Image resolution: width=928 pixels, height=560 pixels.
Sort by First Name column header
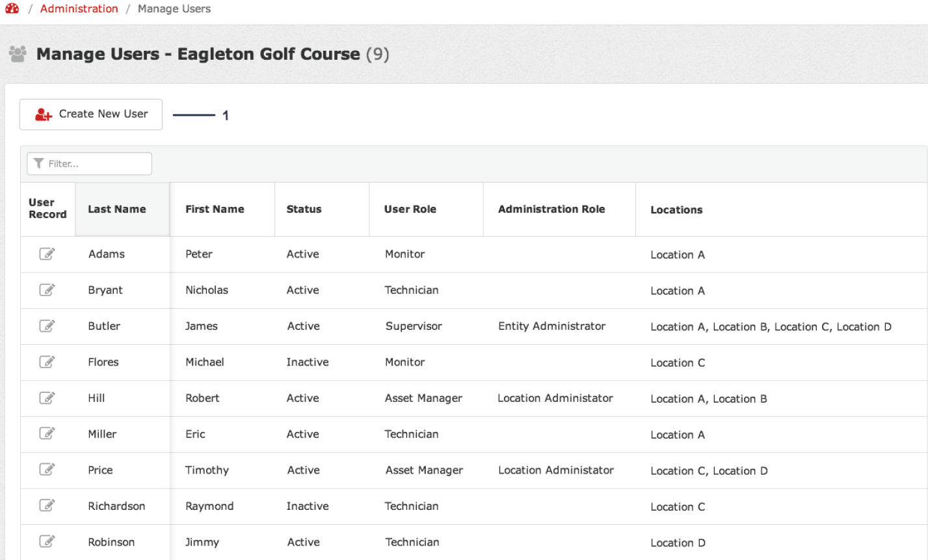pyautogui.click(x=215, y=209)
